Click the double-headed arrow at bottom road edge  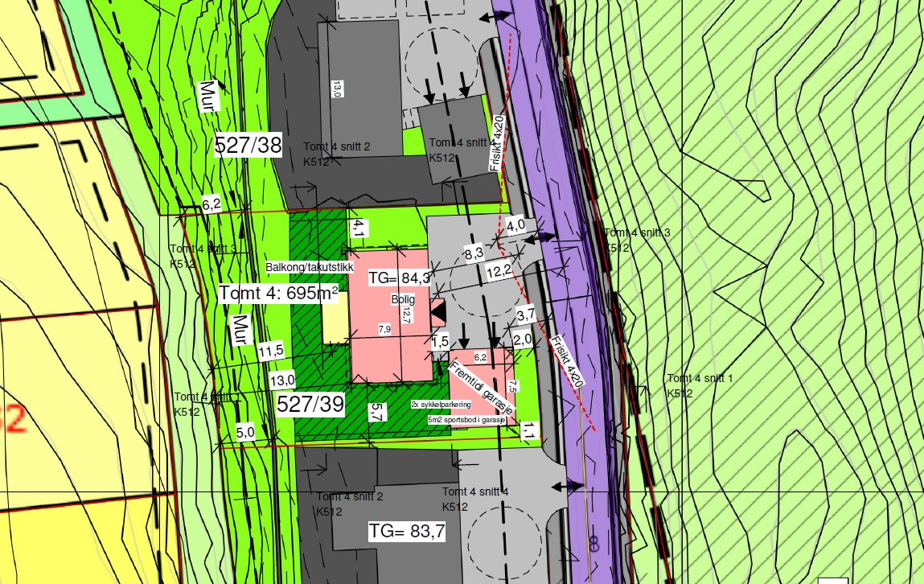(x=568, y=487)
